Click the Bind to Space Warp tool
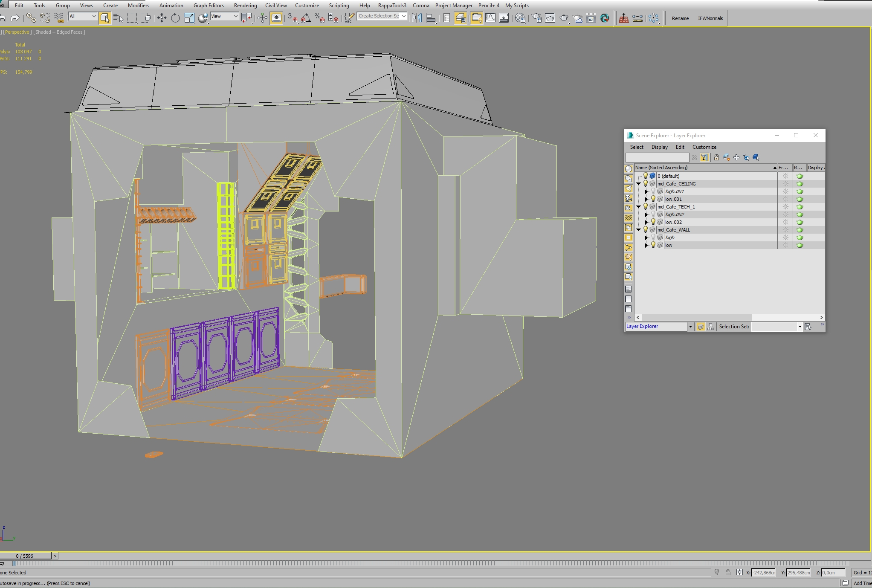The height and width of the screenshot is (588, 872). pyautogui.click(x=59, y=18)
